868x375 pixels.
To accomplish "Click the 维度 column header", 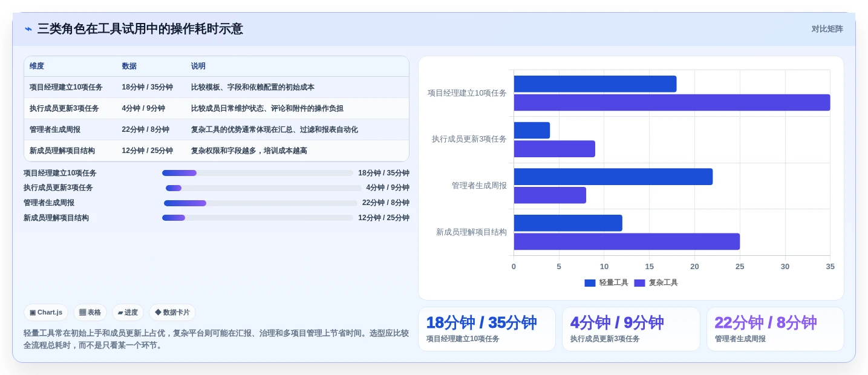I will [37, 67].
